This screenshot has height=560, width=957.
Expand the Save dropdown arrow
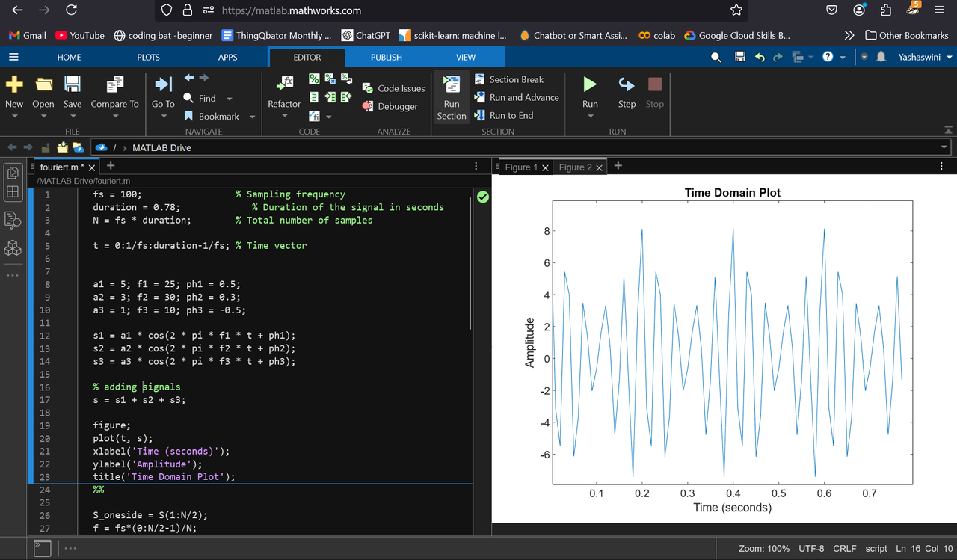pyautogui.click(x=73, y=116)
